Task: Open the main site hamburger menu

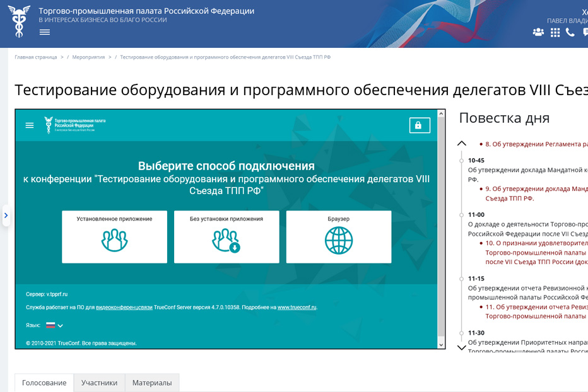Action: coord(45,32)
